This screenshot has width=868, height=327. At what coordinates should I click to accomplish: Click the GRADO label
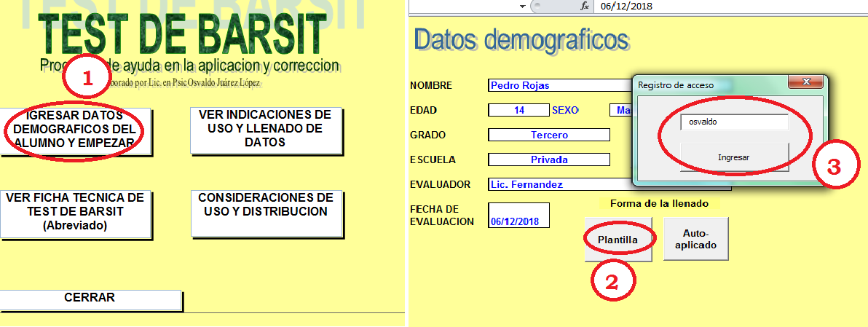(x=427, y=135)
